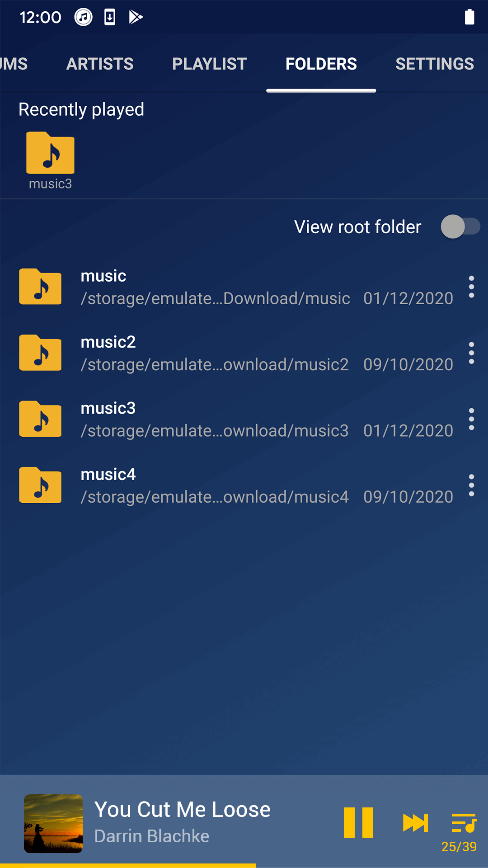Viewport: 488px width, 868px height.
Task: Open more options for music3 folder
Action: click(x=471, y=419)
